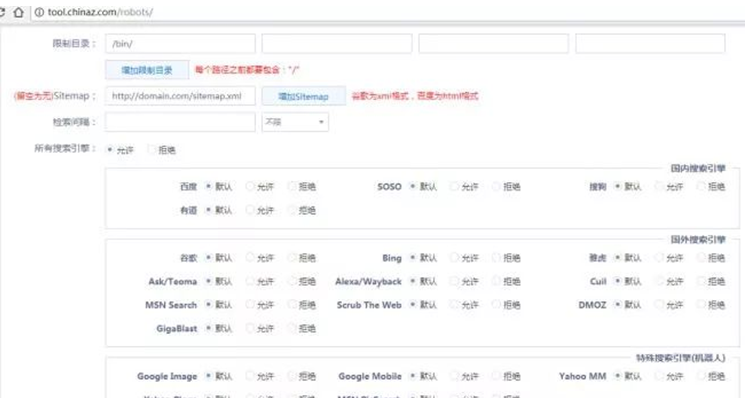745x398 pixels.
Task: Allow the Google Mobile crawler
Action: [x=454, y=376]
